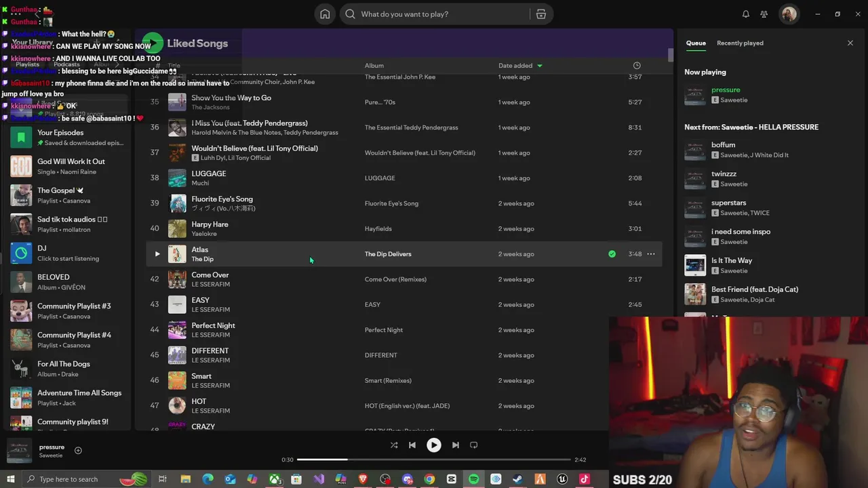Sort by the duration clock icon
Screen dimensions: 868x488
click(637, 66)
